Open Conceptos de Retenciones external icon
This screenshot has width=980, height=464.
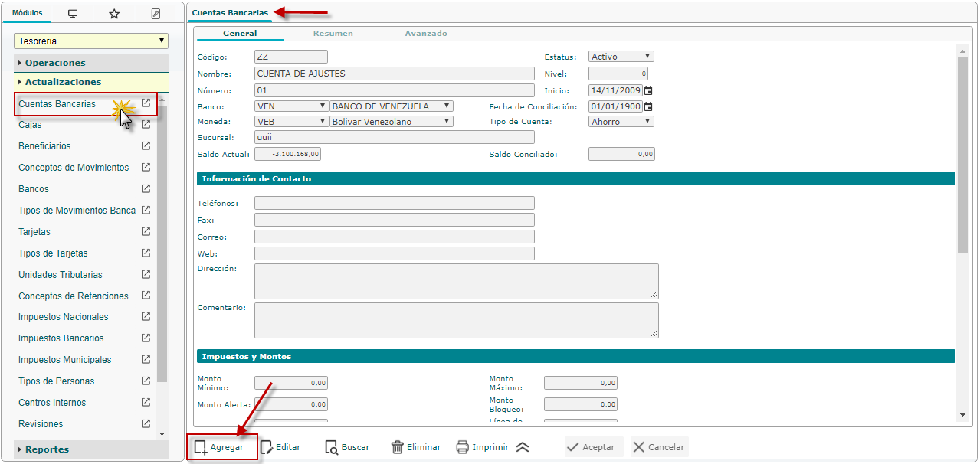pyautogui.click(x=146, y=296)
